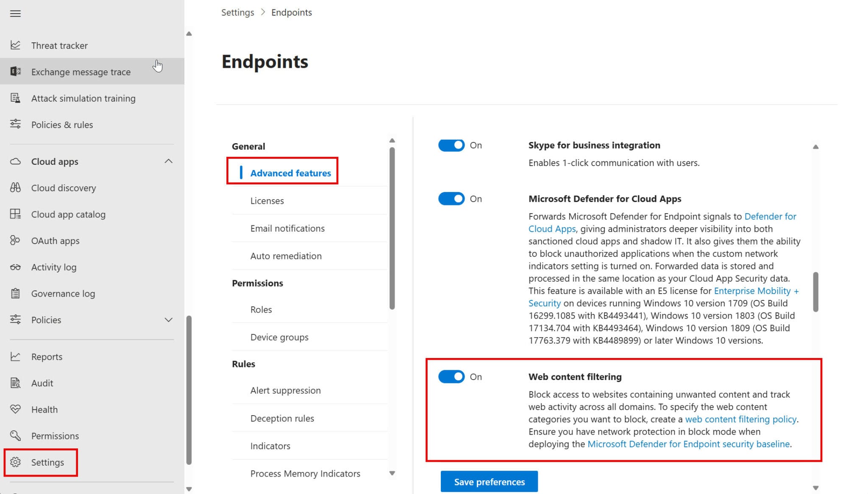Open the Audit section
The width and height of the screenshot is (868, 494).
[x=42, y=383]
